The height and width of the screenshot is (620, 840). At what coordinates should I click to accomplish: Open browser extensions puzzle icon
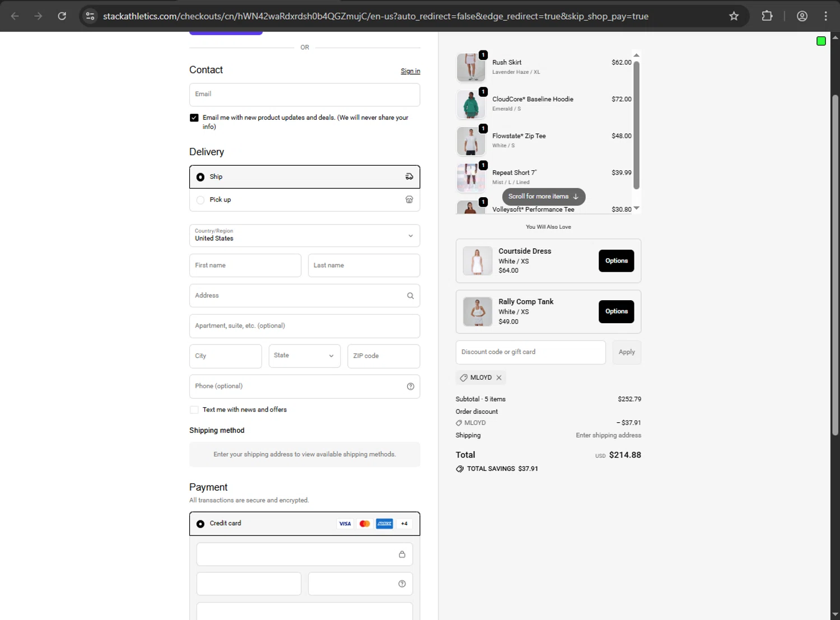pos(767,16)
